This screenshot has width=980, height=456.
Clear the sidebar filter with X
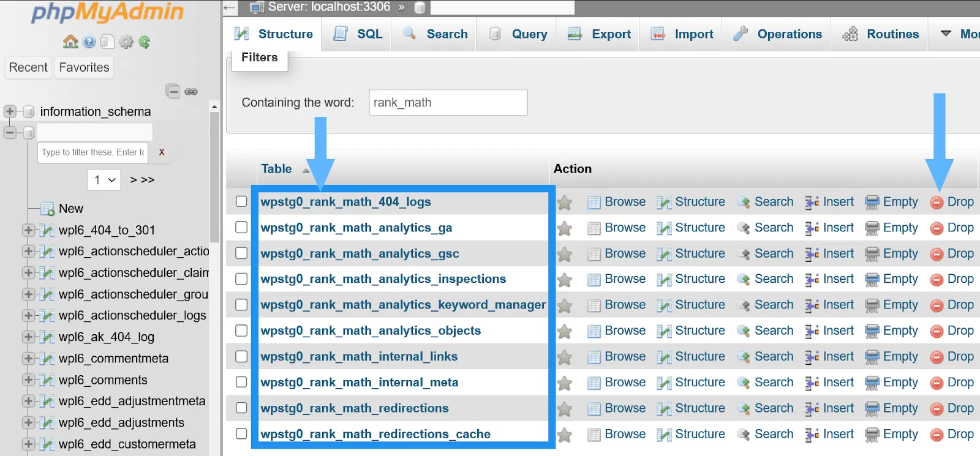point(162,152)
